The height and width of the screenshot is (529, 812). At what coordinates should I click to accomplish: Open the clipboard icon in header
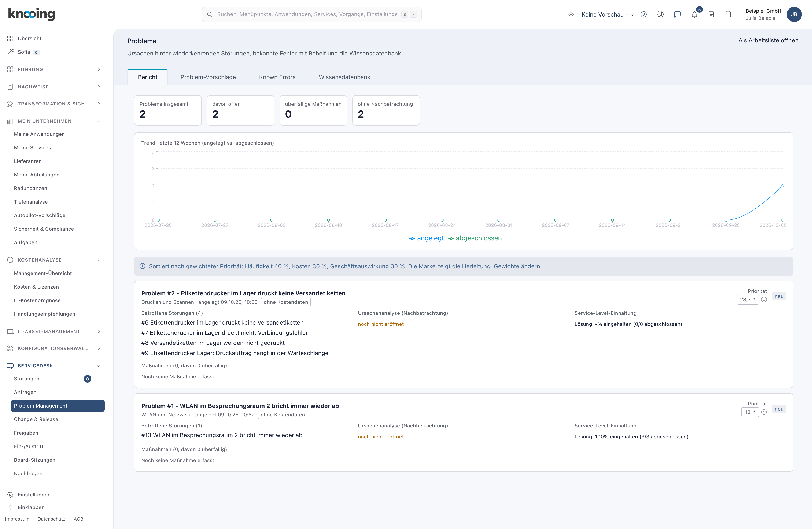click(x=728, y=14)
